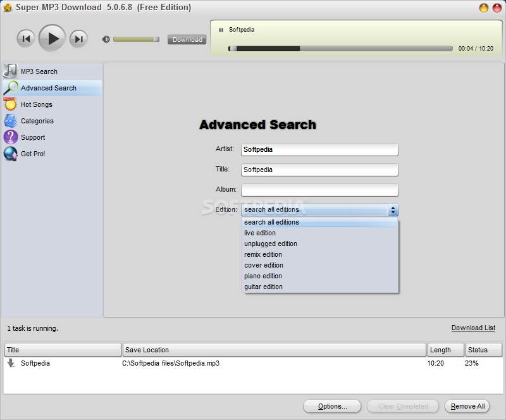Open Categories folder icon
506x420 pixels.
point(10,121)
